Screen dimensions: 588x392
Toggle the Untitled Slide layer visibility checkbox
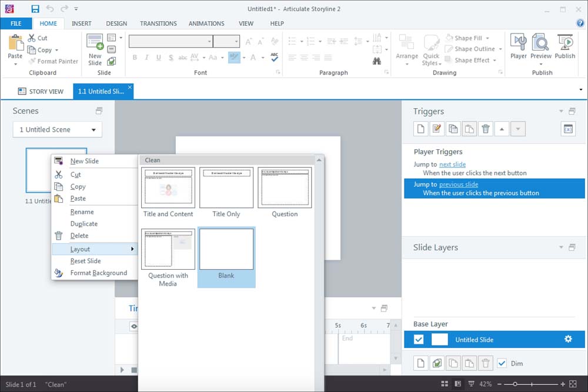point(419,340)
